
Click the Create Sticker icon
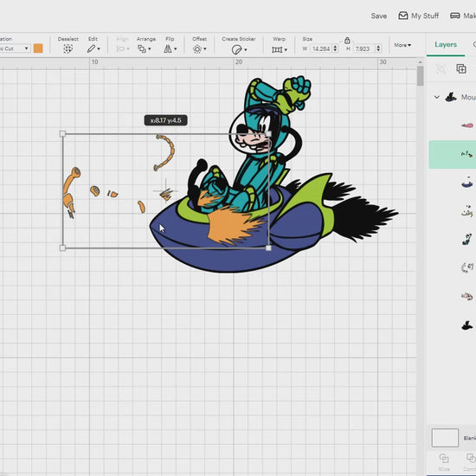239,49
